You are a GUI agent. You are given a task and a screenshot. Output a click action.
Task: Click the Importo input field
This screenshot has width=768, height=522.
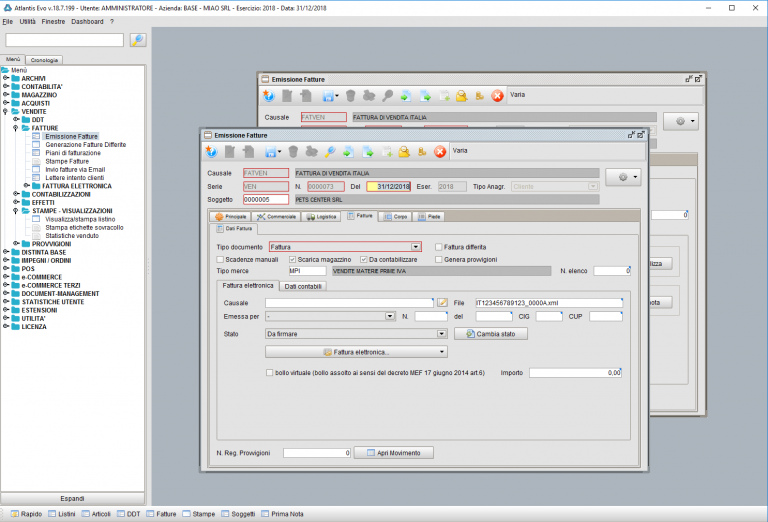[576, 373]
